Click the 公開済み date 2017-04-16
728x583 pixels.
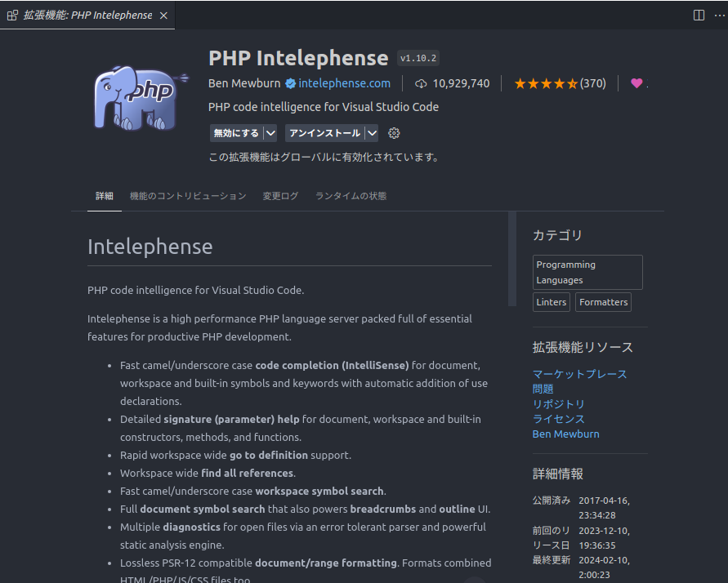(x=604, y=508)
